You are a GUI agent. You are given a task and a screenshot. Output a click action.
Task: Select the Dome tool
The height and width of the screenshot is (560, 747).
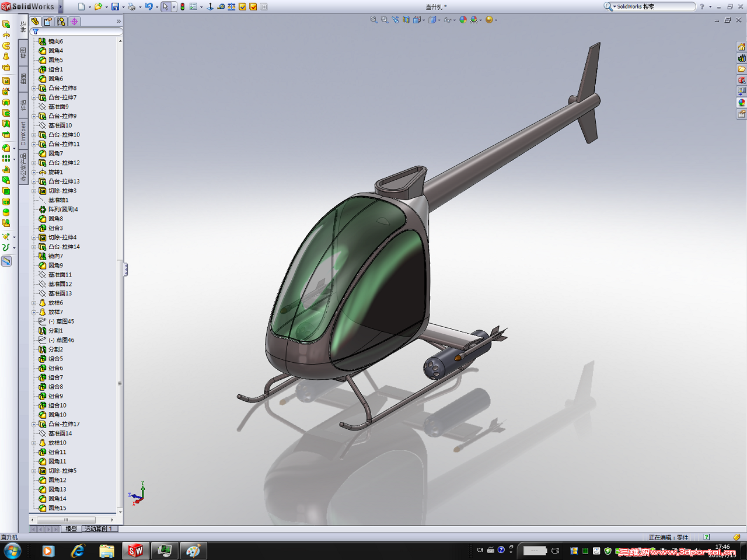[6, 212]
